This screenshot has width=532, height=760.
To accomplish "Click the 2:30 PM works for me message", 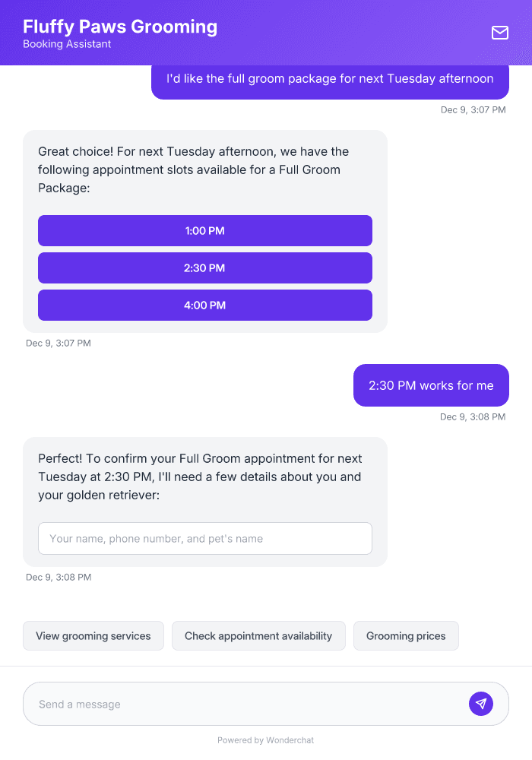I will point(431,385).
